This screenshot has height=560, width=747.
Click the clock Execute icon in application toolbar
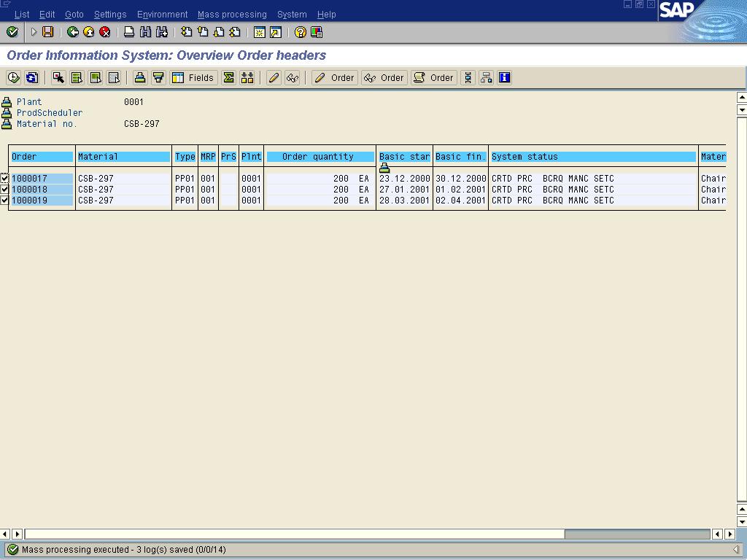(13, 77)
